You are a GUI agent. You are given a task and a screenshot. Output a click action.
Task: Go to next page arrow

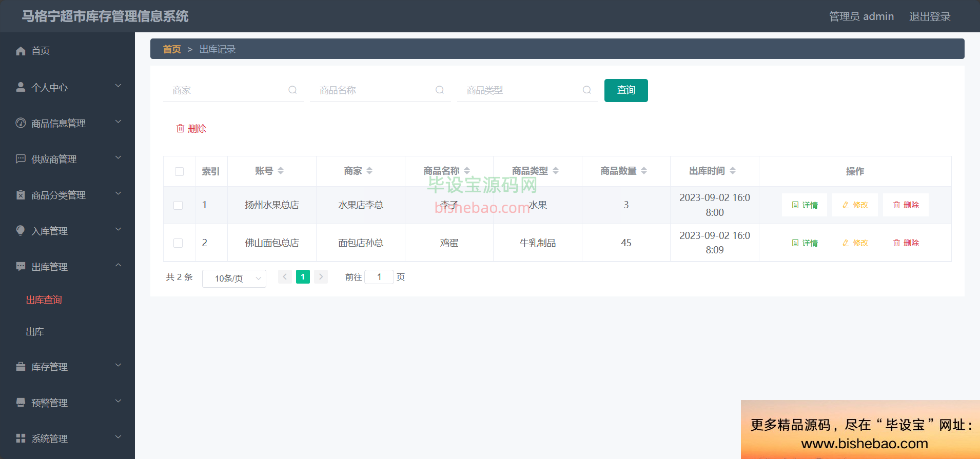321,277
